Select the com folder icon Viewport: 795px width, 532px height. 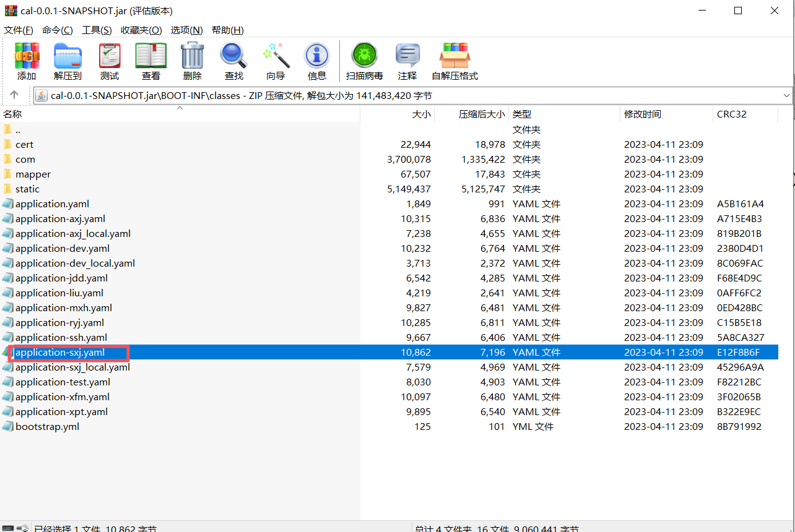point(7,159)
